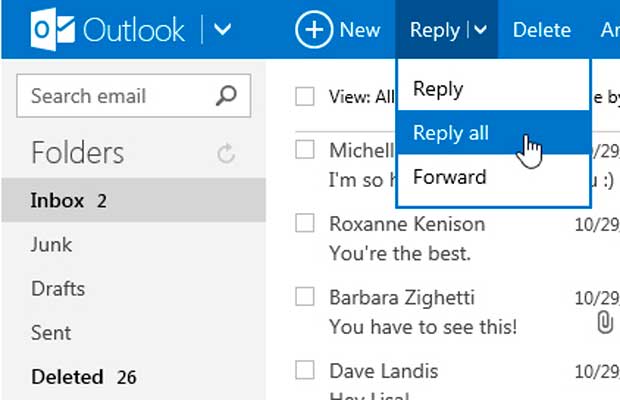
Task: Tick the select-all checkbox beside View: All
Action: pyautogui.click(x=305, y=96)
